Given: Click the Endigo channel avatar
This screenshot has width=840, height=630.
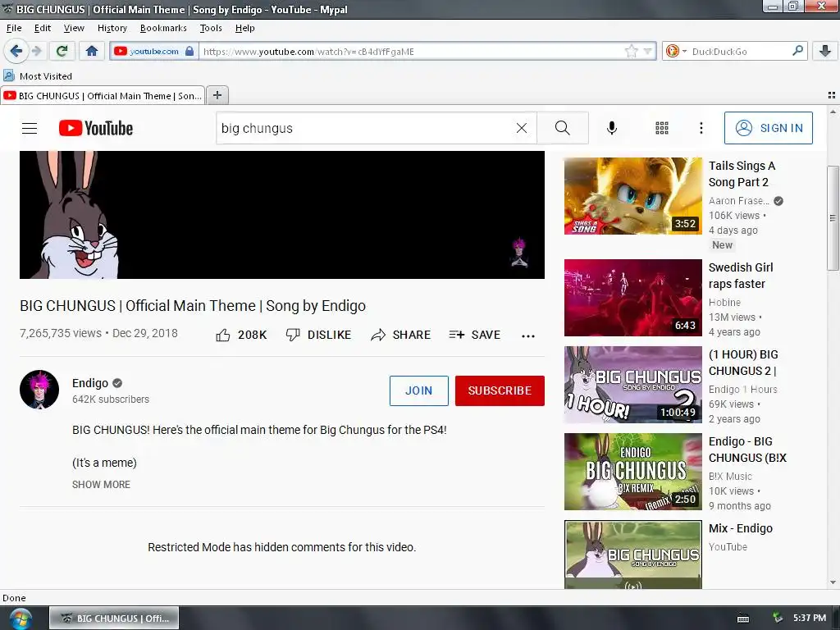Looking at the screenshot, I should [x=39, y=390].
